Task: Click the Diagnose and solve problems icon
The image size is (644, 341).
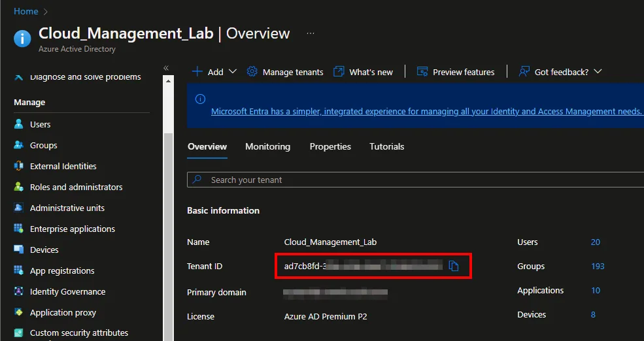Action: (x=18, y=76)
